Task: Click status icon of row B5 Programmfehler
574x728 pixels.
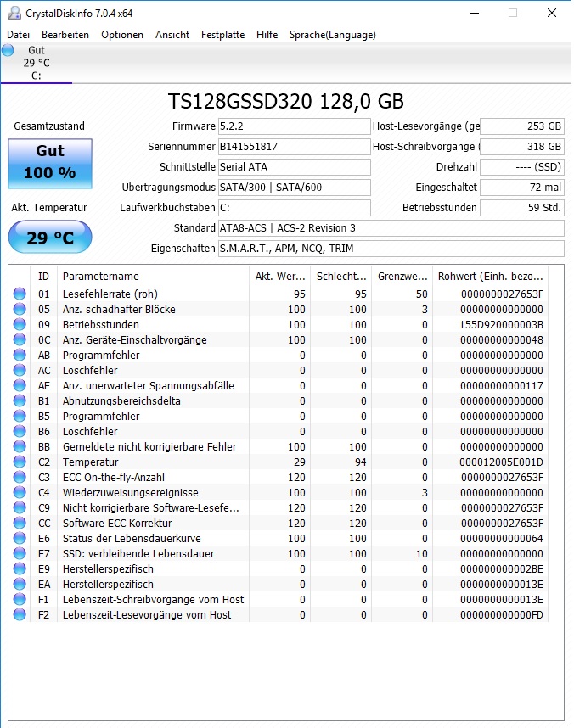Action: 20,416
